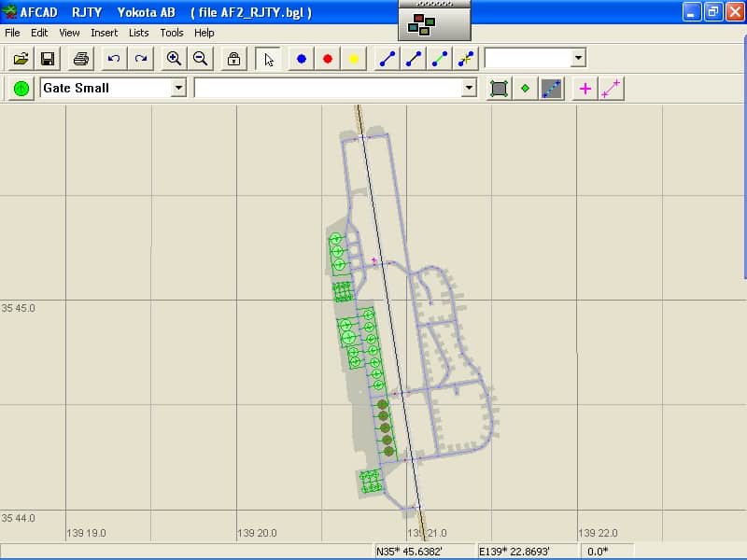Open the Tools menu
This screenshot has height=560, width=747.
pos(172,33)
